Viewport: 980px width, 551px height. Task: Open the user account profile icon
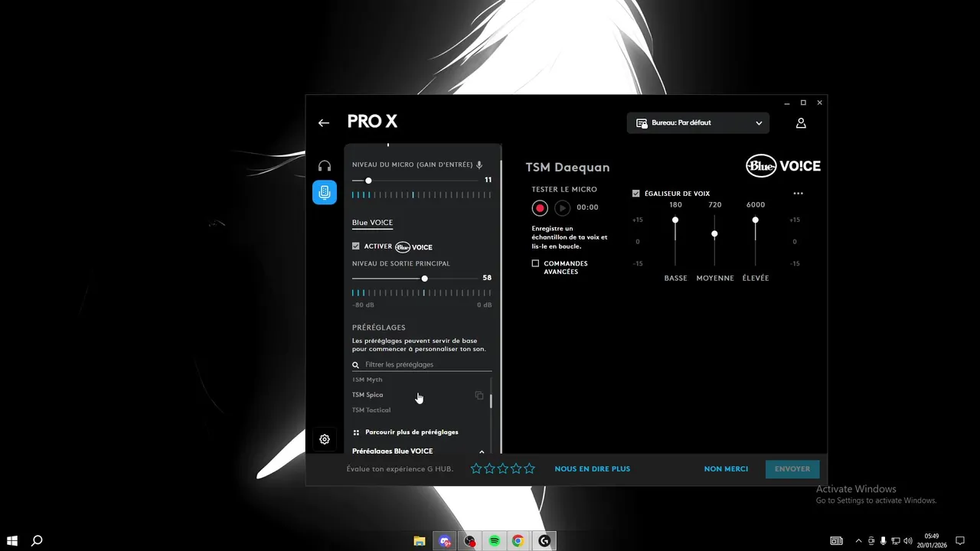[801, 122]
